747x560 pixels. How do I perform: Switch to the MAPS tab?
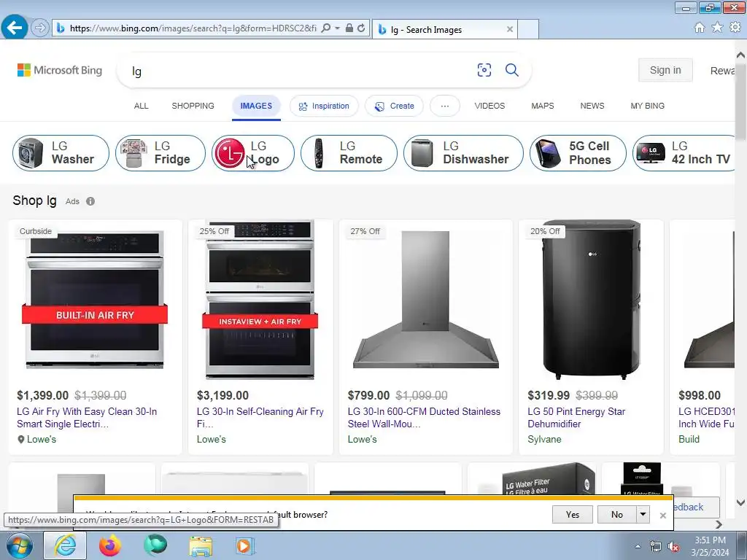point(543,106)
